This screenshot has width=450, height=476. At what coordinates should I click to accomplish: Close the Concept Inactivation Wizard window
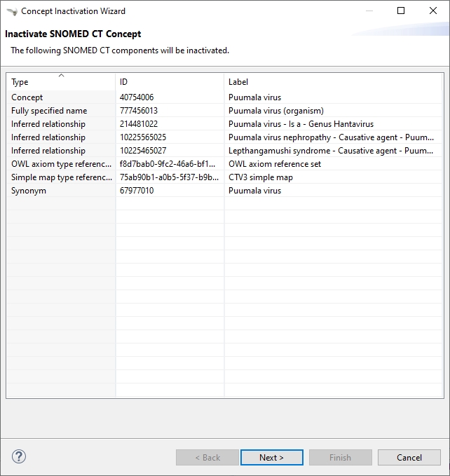(x=433, y=11)
